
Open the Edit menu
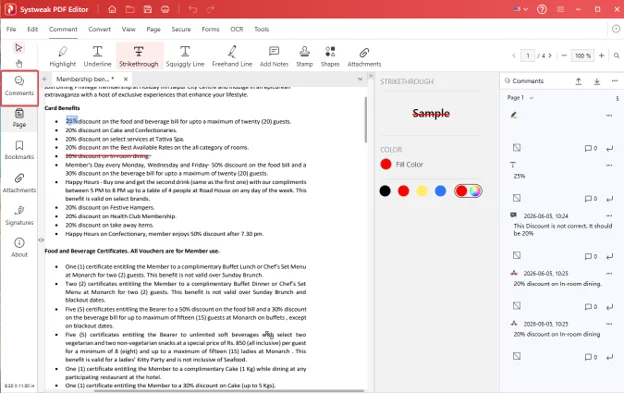tap(32, 29)
